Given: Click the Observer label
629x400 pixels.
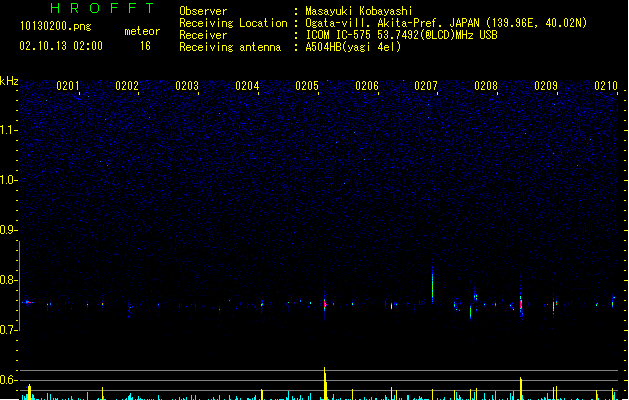Looking at the screenshot, I should [203, 11].
